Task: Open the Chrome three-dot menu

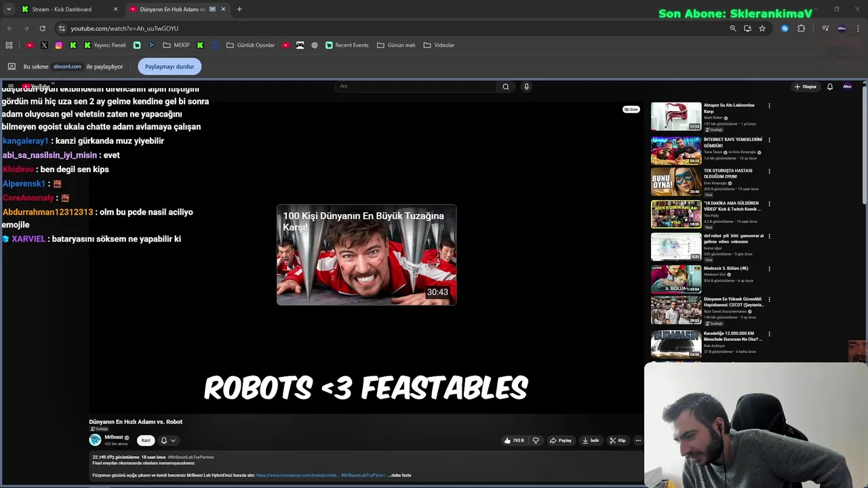Action: tap(859, 28)
